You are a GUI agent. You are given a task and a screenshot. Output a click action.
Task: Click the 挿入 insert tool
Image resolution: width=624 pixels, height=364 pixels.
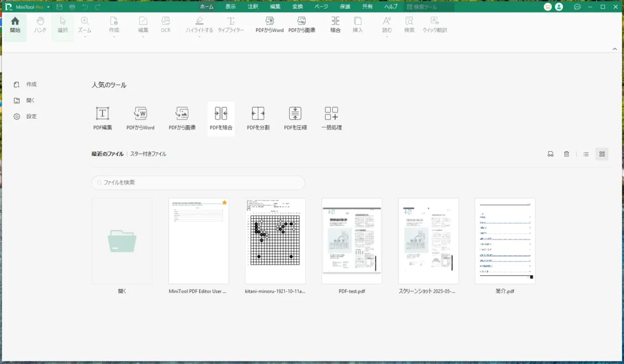pyautogui.click(x=358, y=25)
